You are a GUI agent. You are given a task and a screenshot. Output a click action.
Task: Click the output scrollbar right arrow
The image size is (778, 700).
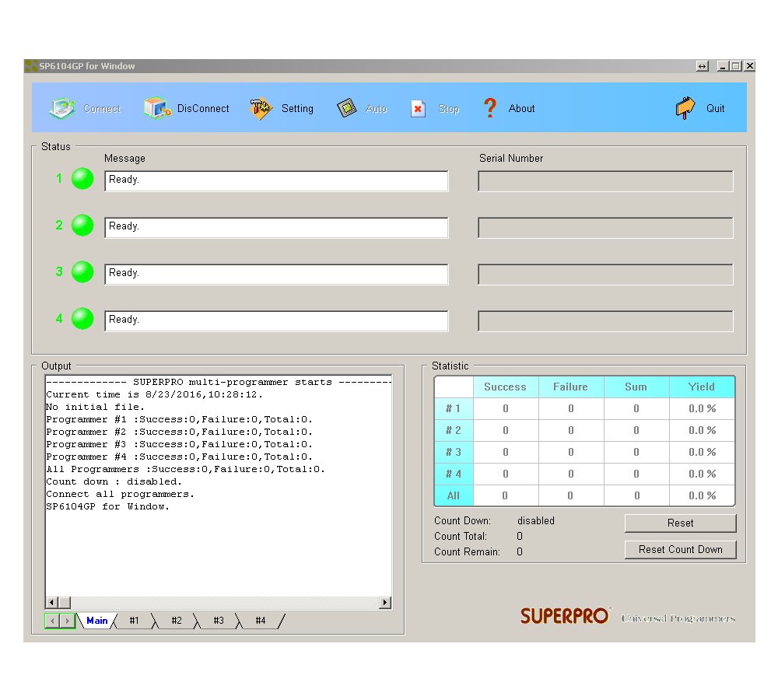coord(385,602)
